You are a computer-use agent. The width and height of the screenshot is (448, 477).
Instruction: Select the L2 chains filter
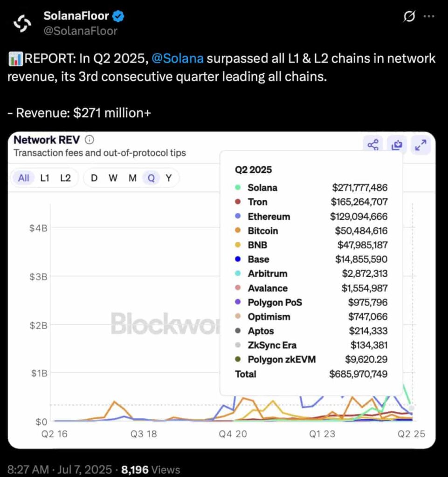(x=65, y=178)
